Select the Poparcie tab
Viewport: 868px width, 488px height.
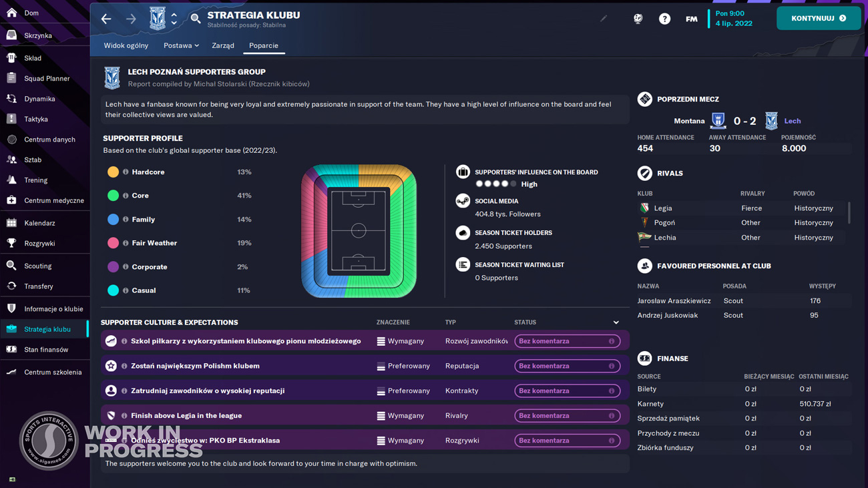[x=264, y=45]
